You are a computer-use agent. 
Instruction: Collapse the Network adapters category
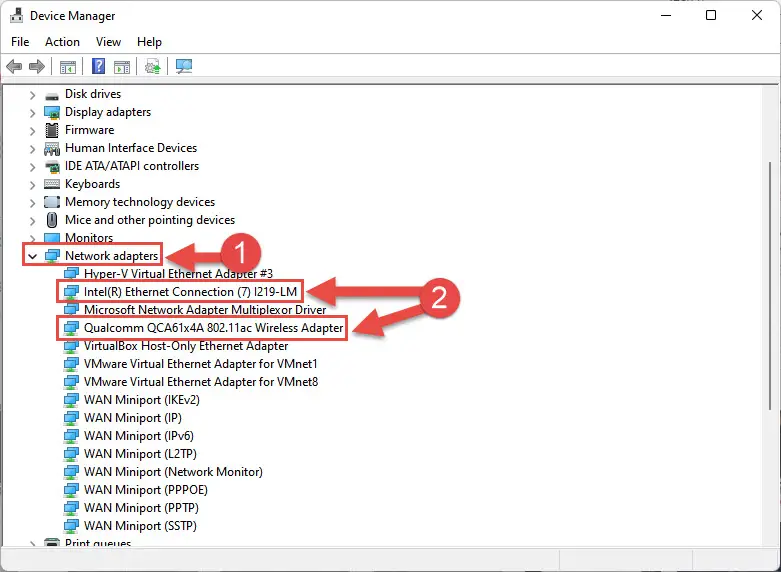pos(32,256)
